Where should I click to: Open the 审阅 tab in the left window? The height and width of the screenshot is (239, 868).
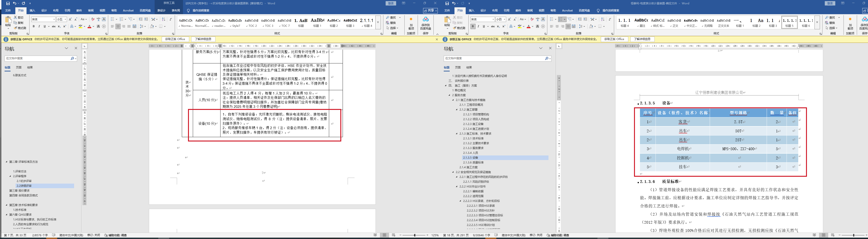tap(91, 11)
